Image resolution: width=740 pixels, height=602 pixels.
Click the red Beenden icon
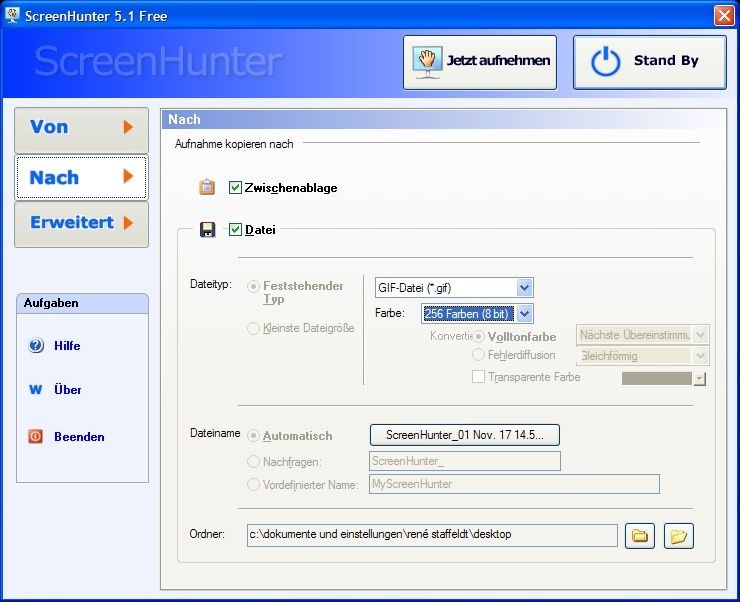click(x=35, y=436)
